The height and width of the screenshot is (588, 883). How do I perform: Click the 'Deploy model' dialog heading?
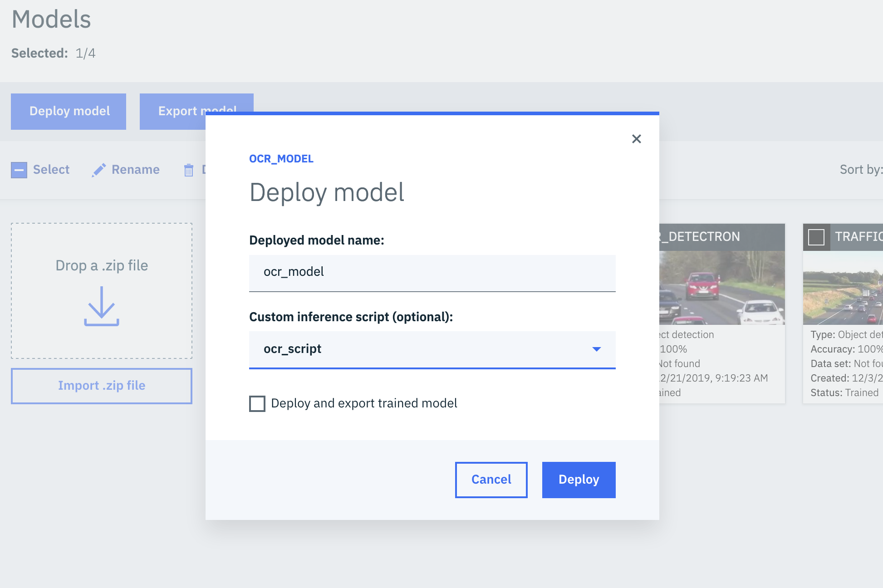327,192
